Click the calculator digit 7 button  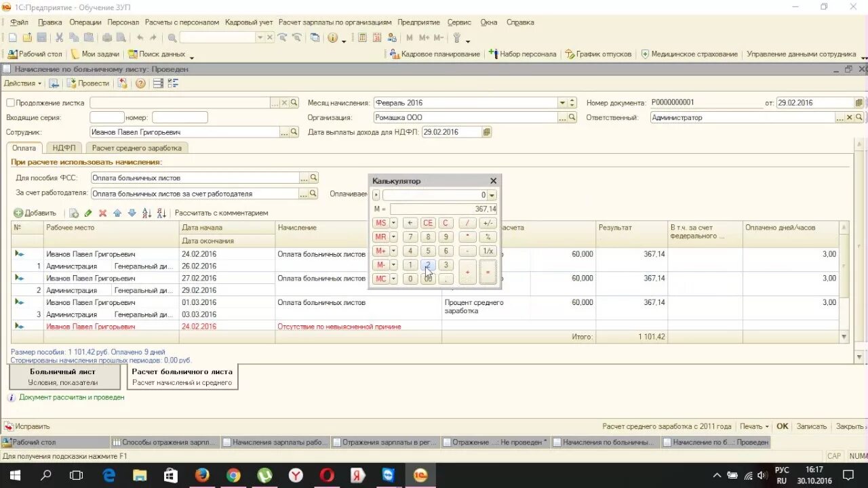click(x=410, y=237)
